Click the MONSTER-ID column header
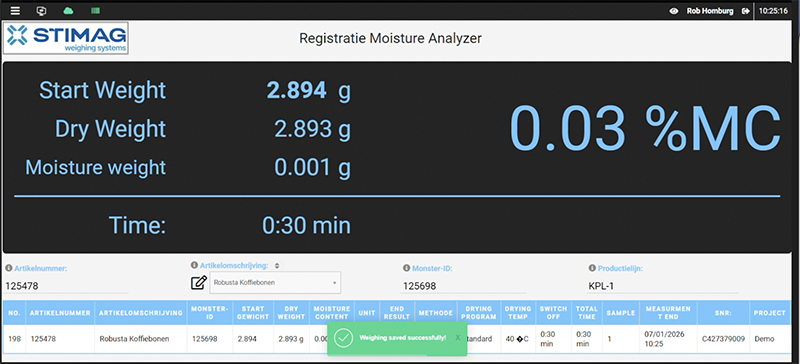Image resolution: width=800 pixels, height=364 pixels. point(210,312)
